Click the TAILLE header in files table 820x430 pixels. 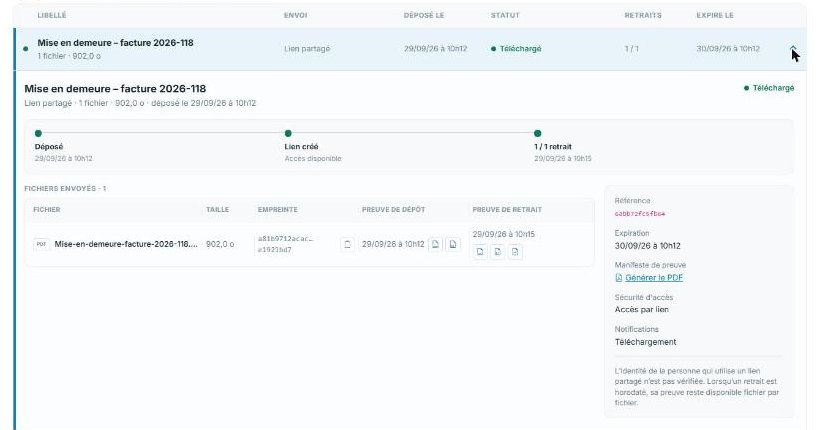218,209
